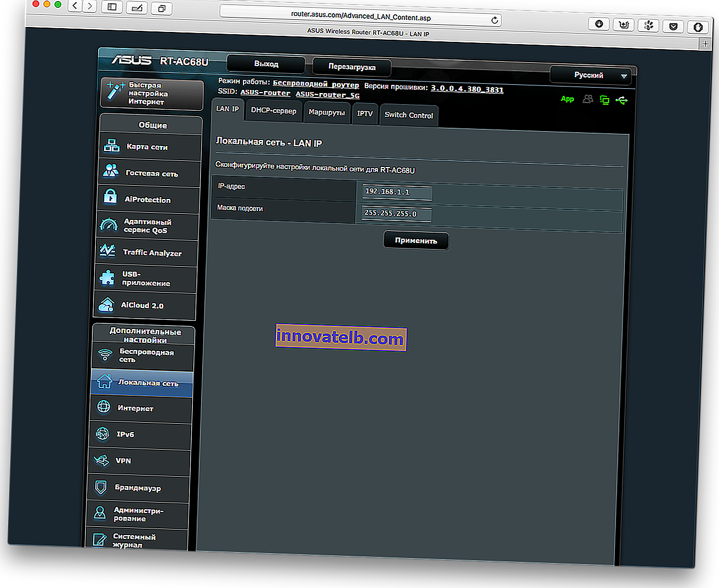
Task: Switch to Switch Control tab
Action: coord(409,115)
